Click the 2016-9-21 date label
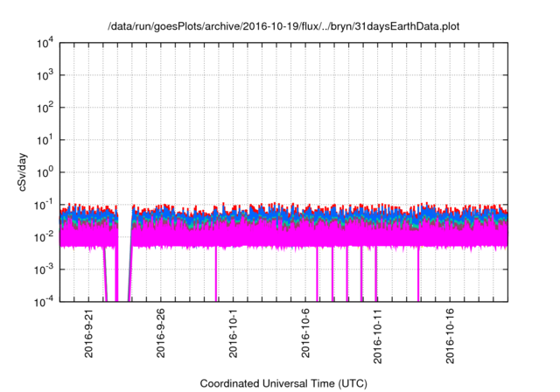The height and width of the screenshot is (392, 560). 88,333
